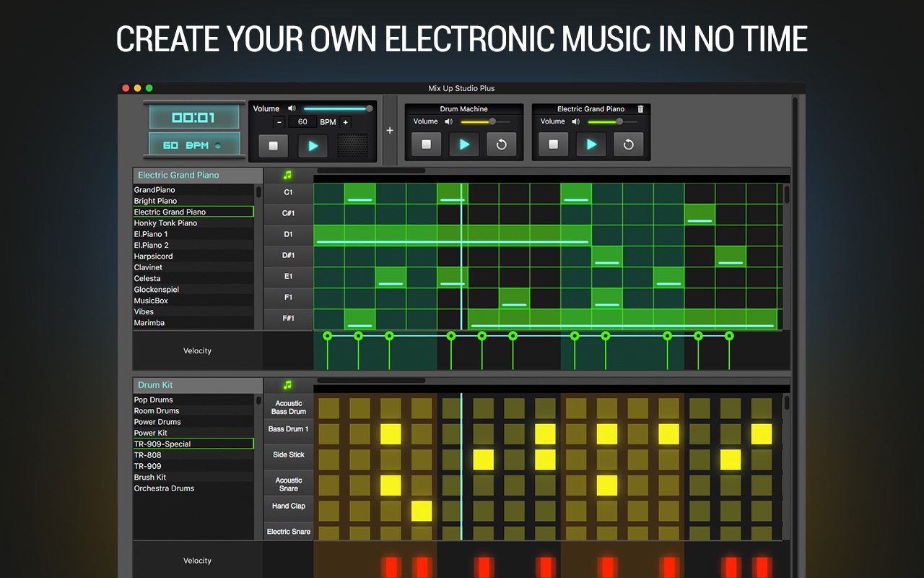Reset the Electric Grand Piano track loop
The width and height of the screenshot is (924, 578).
point(629,144)
